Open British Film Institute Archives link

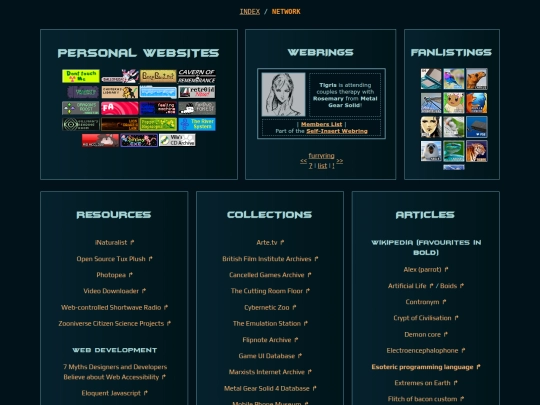tap(270, 259)
